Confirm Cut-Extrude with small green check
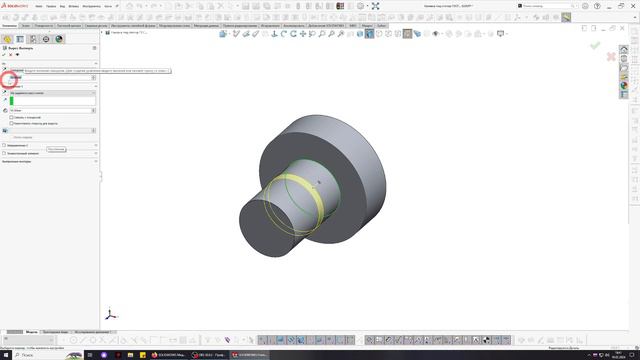This screenshot has width=640, height=360. click(4, 55)
